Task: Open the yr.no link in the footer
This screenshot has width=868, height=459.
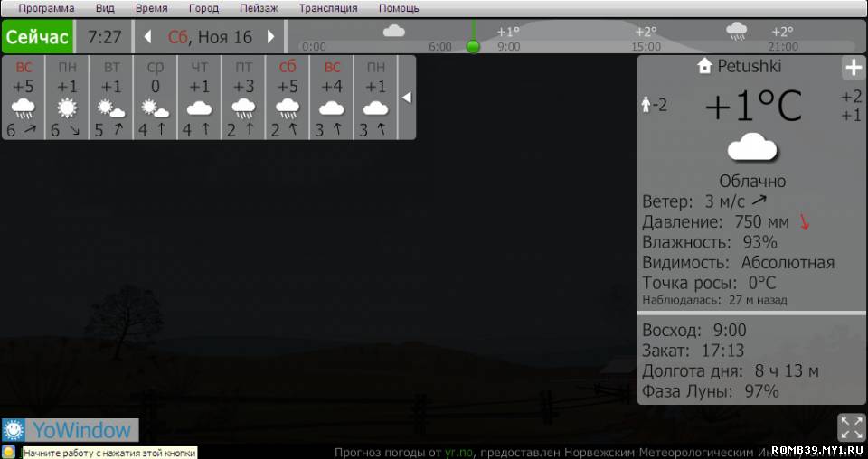Action: click(452, 452)
